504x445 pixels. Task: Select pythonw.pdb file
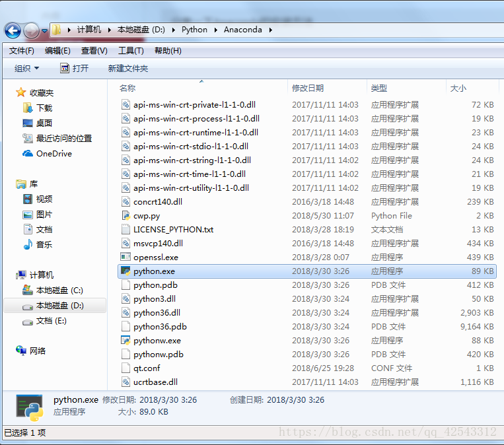(159, 354)
